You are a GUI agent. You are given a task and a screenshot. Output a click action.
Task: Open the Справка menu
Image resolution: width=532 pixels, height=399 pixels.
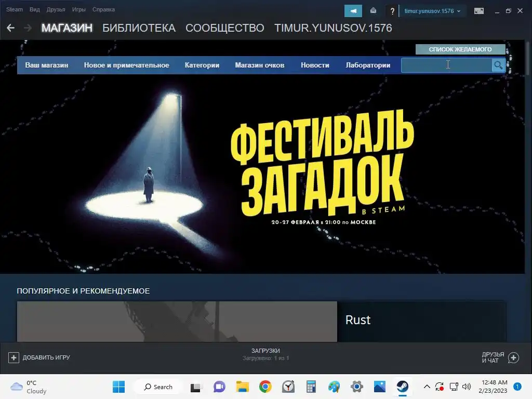[103, 9]
